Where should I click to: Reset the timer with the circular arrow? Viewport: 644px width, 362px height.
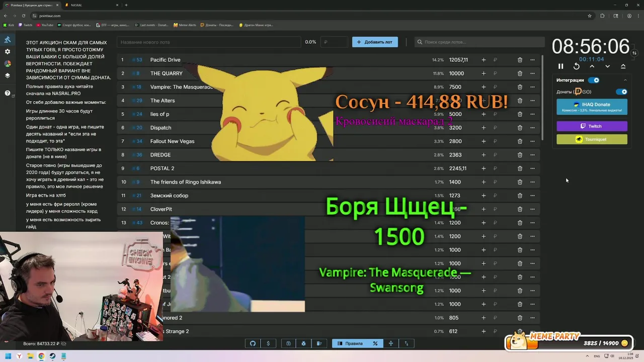(577, 66)
